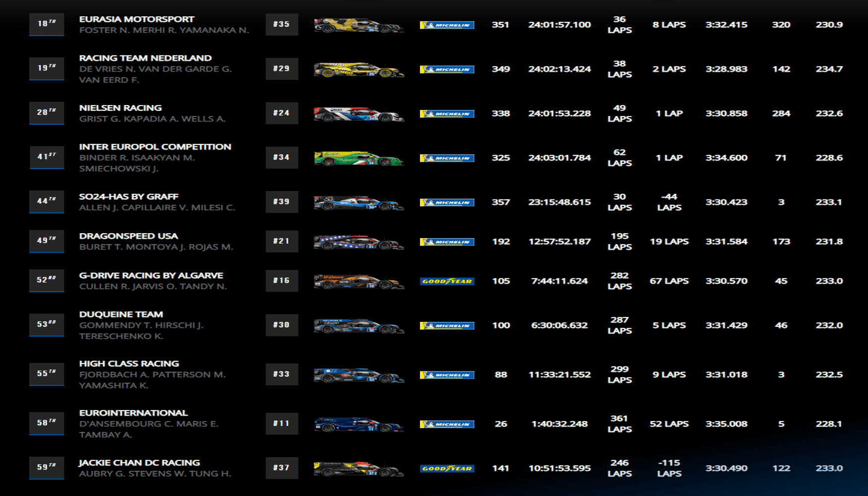Select the 44th position badge

click(x=47, y=202)
